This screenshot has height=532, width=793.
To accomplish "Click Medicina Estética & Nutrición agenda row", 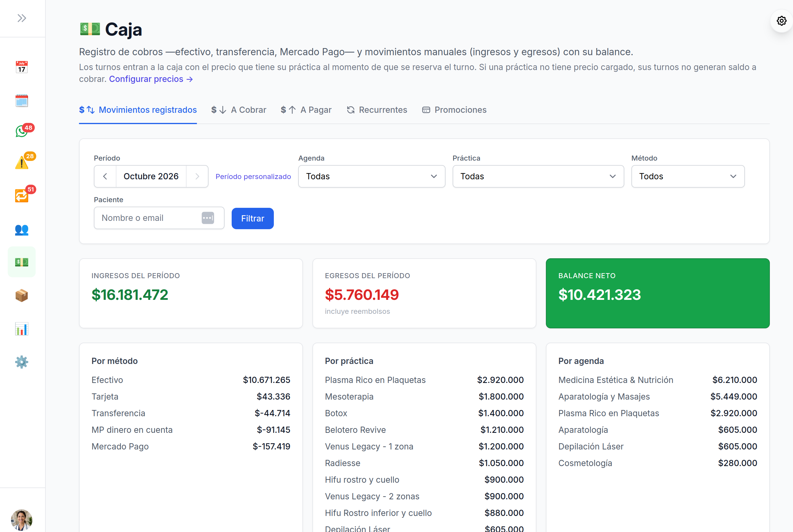I will click(658, 380).
